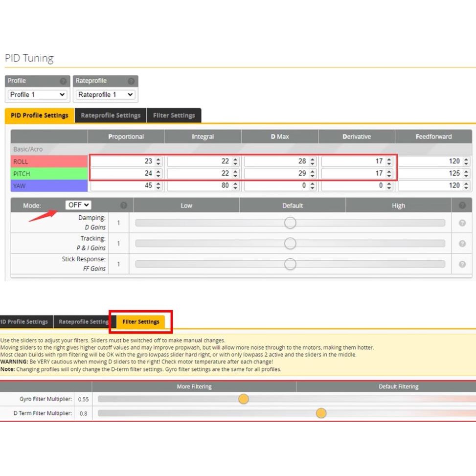Expand the slider Mode OFF dropdown
Screen dimensions: 476x476
(x=78, y=205)
